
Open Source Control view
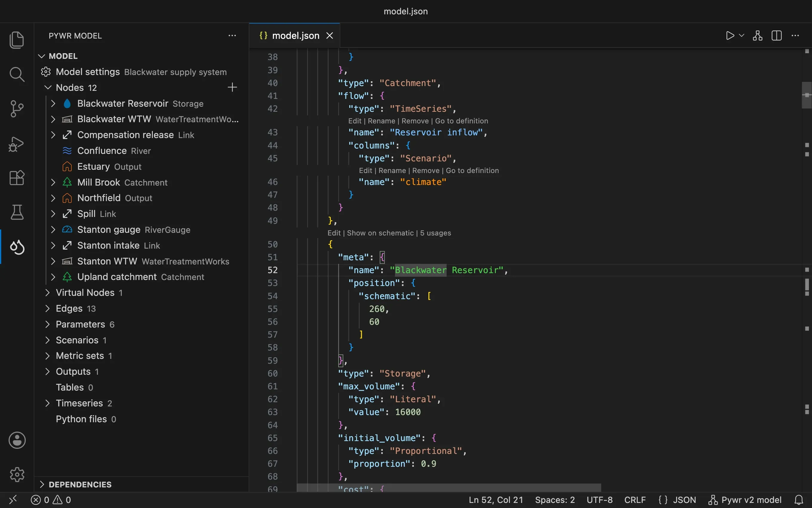coord(17,109)
